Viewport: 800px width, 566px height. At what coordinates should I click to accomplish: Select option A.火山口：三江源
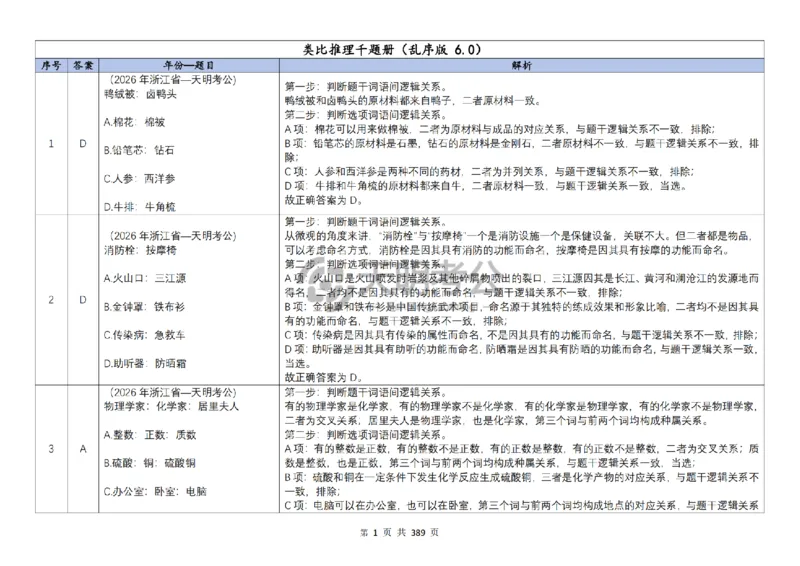pos(145,278)
